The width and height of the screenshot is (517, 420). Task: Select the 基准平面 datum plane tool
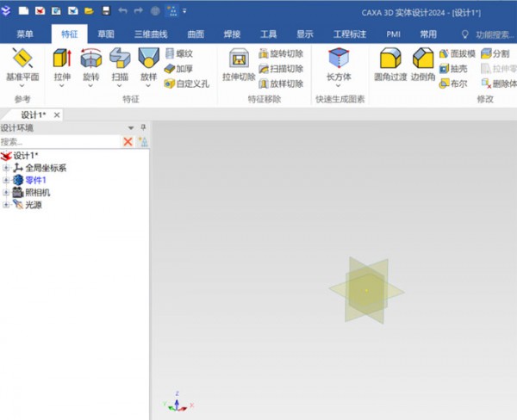coord(22,65)
